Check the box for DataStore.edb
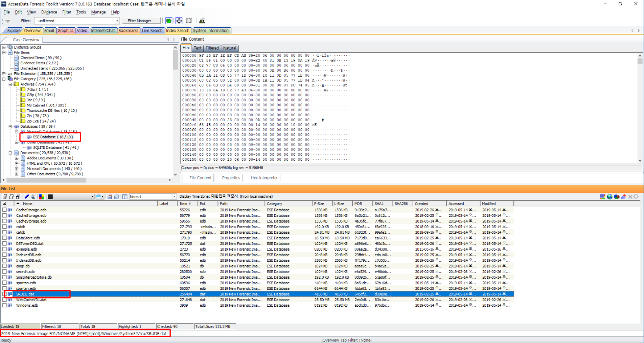 [x=5, y=238]
